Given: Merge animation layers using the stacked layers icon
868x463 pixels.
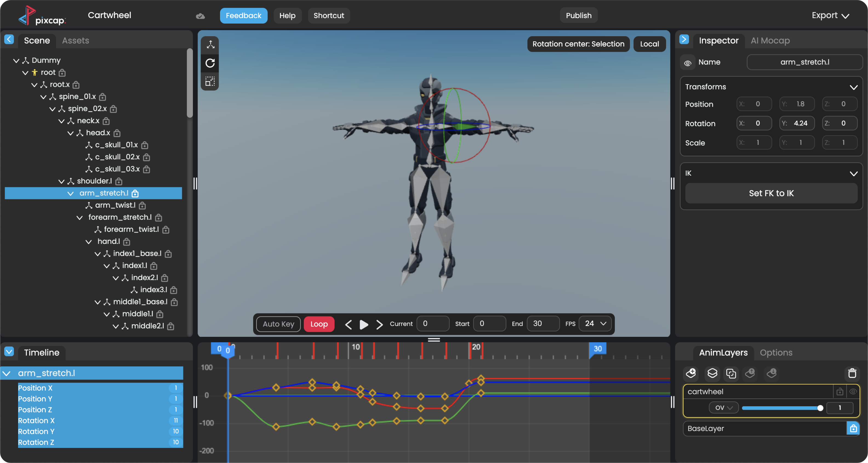Looking at the screenshot, I should [x=712, y=374].
